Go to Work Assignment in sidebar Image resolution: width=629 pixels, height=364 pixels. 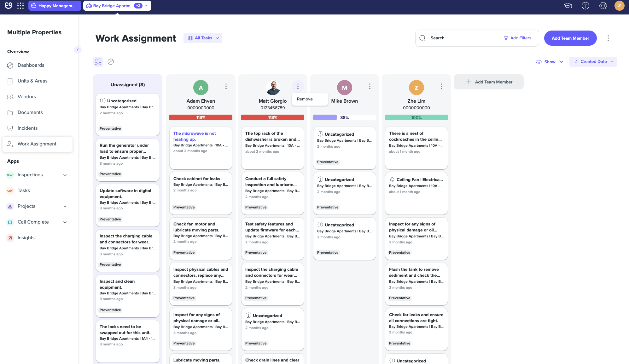click(x=38, y=144)
